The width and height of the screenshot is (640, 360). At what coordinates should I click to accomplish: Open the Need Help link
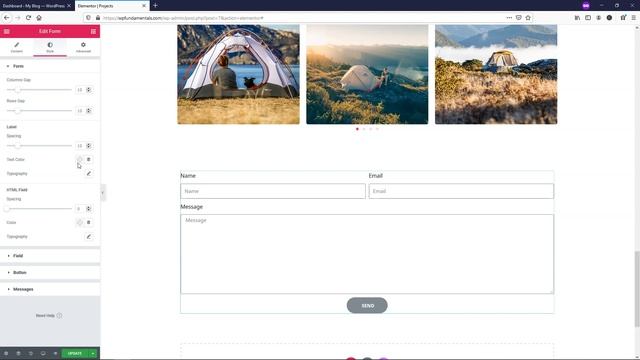(x=49, y=316)
